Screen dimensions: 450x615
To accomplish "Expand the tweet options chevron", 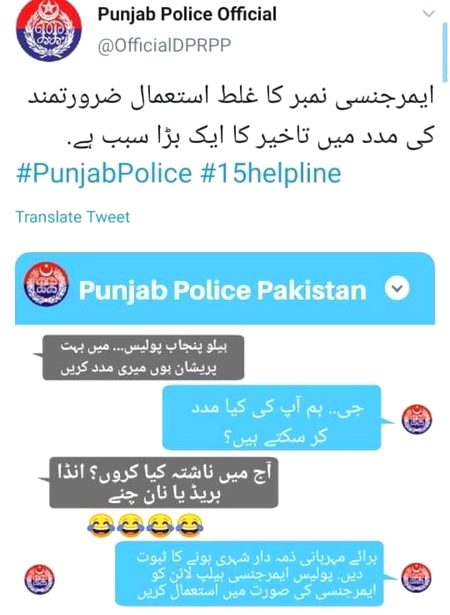I will coord(429,14).
